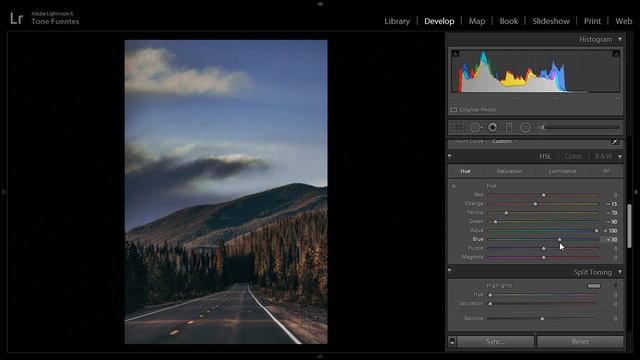Viewport: 640px width, 360px height.
Task: Select the Saturation tab in HSL
Action: click(509, 171)
